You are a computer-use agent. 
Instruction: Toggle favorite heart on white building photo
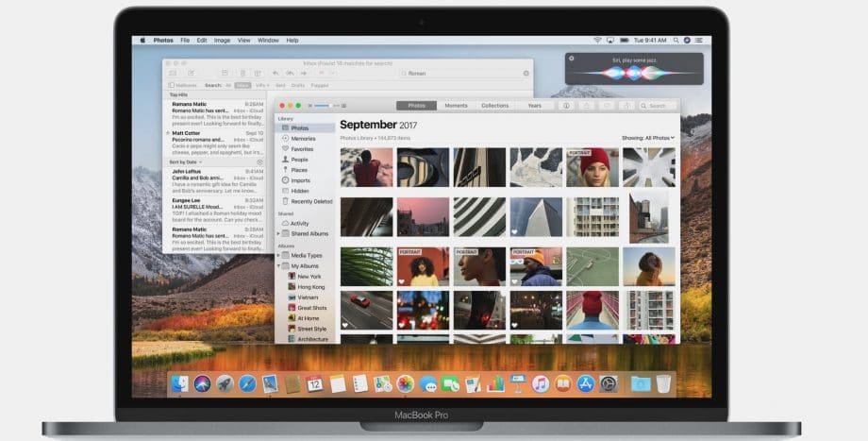click(515, 232)
